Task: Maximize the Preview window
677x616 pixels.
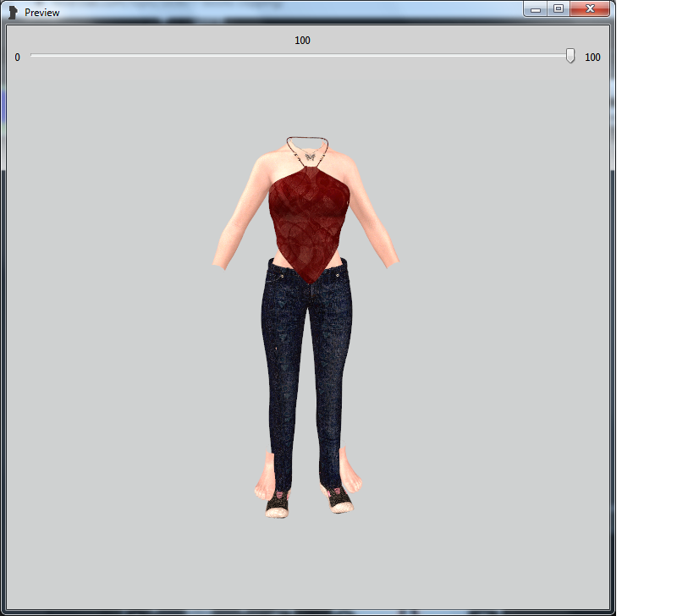Action: (559, 8)
